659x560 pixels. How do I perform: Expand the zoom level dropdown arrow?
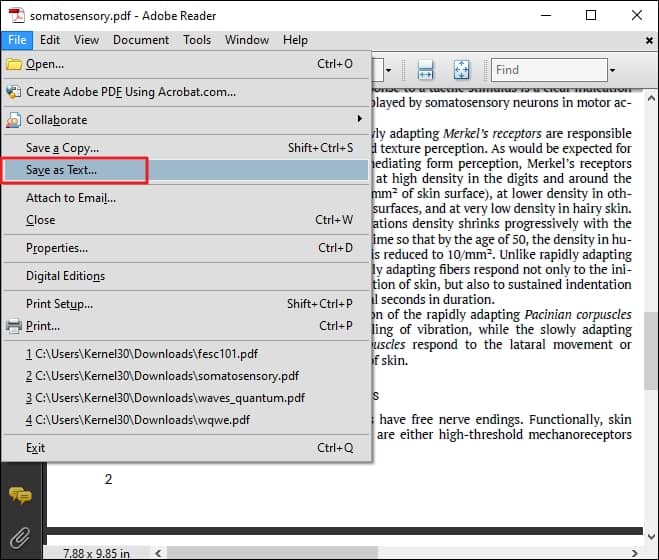pyautogui.click(x=389, y=70)
